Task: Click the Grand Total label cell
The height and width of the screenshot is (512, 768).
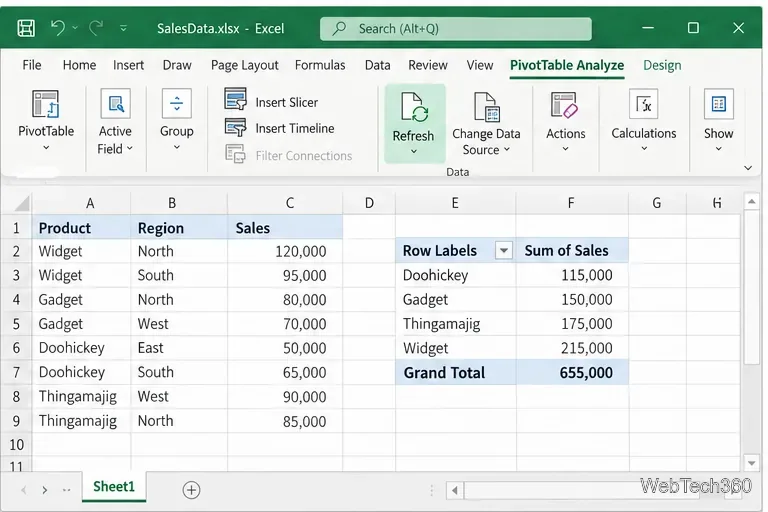Action: (x=455, y=373)
